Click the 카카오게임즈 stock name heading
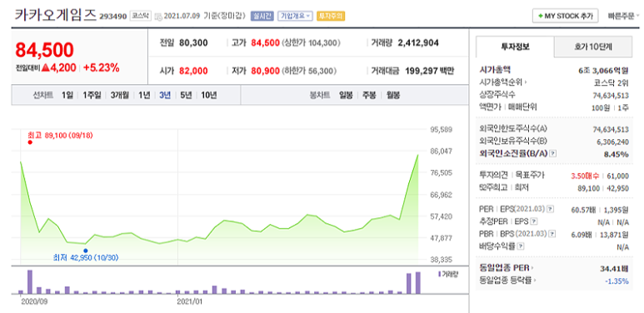This screenshot has height=313, width=644. click(56, 16)
